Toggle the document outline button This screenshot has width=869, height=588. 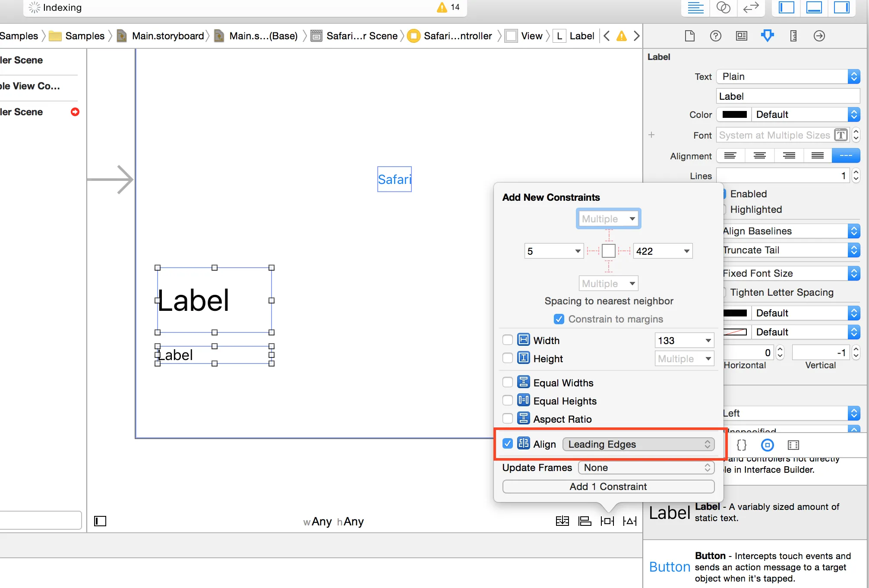tap(100, 521)
